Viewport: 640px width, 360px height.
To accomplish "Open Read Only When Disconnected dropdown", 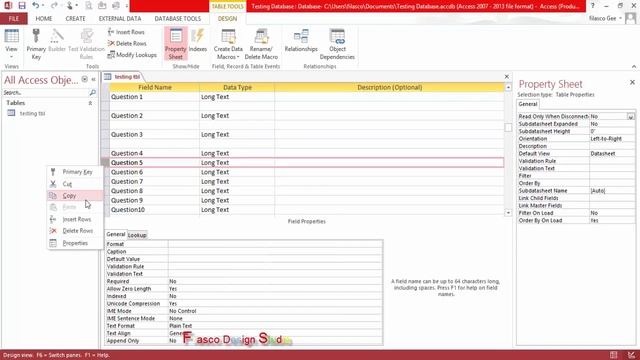I will coord(631,117).
